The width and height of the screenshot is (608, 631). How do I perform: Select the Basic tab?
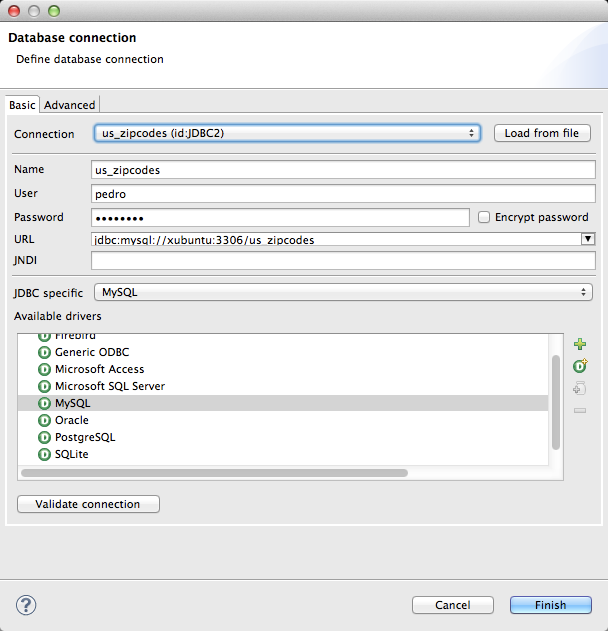click(22, 105)
